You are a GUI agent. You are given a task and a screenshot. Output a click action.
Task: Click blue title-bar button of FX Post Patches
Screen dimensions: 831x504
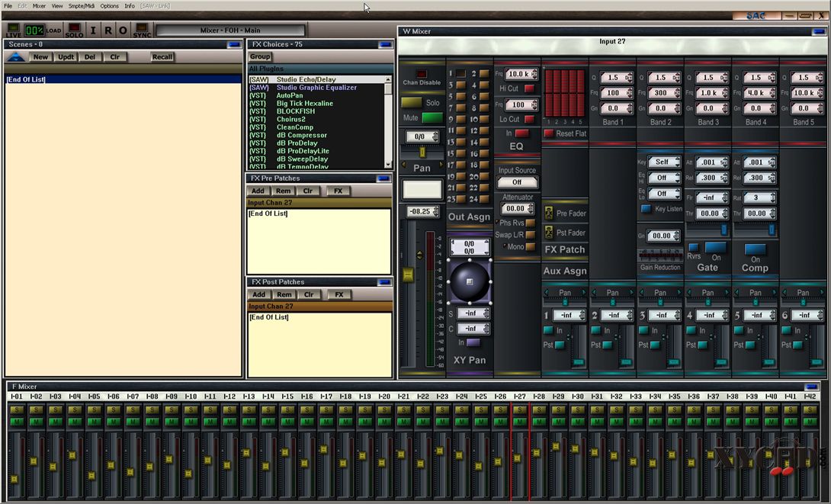(384, 282)
